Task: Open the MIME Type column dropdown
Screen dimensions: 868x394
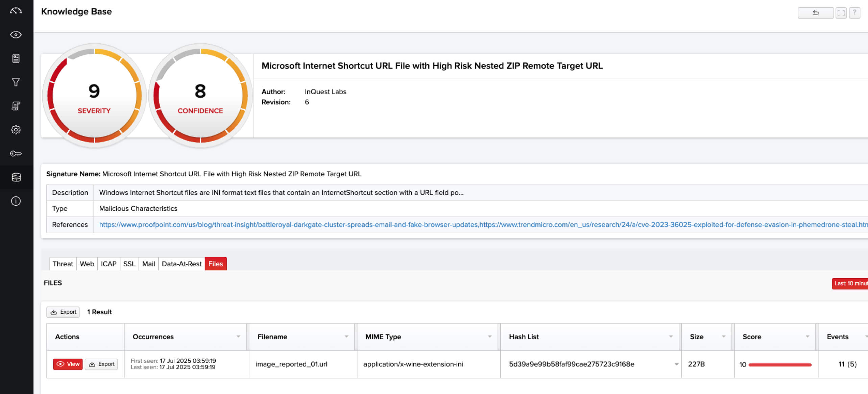Action: pos(489,337)
